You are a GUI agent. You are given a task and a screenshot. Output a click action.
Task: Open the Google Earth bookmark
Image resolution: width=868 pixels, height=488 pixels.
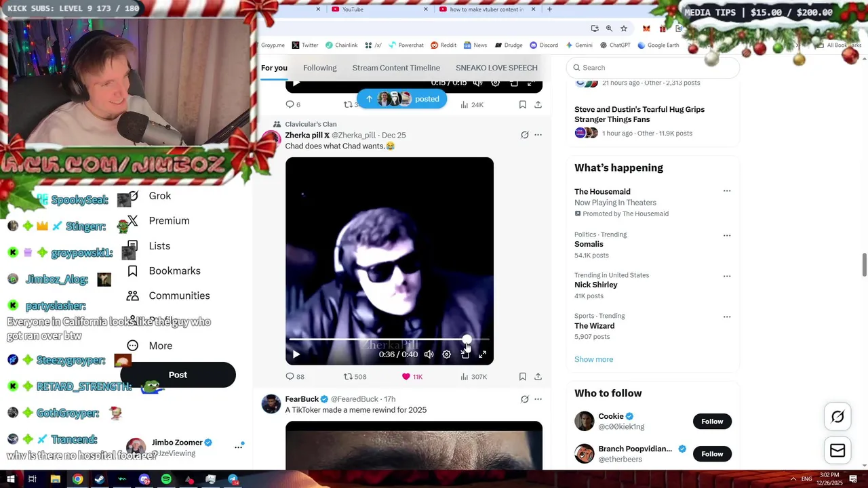click(x=658, y=45)
